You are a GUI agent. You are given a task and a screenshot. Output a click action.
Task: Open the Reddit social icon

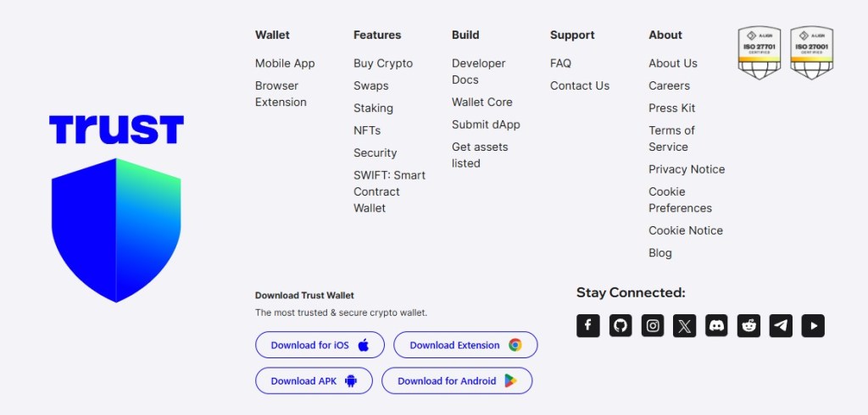click(x=749, y=325)
